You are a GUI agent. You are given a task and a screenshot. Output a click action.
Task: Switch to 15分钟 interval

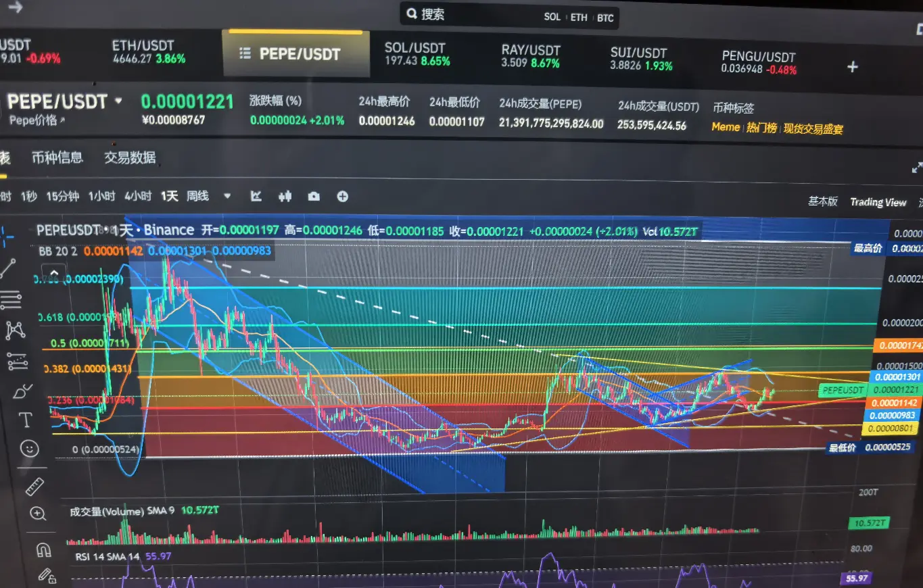(62, 197)
